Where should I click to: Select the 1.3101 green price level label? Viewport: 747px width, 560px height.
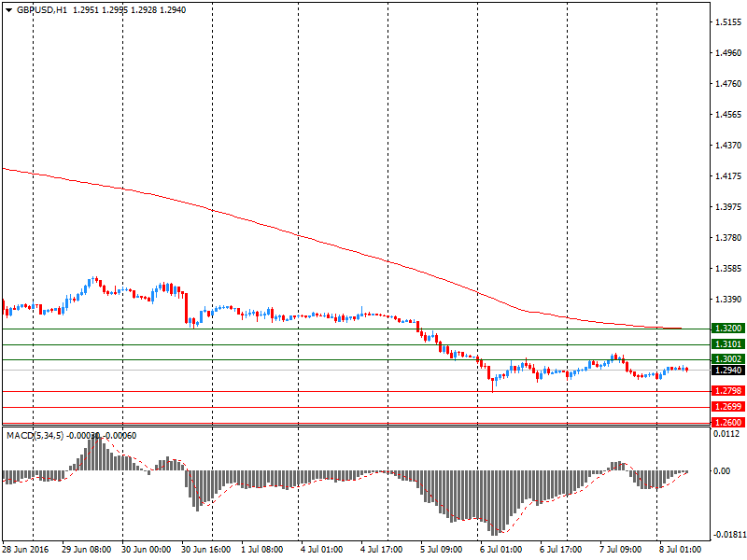(728, 343)
